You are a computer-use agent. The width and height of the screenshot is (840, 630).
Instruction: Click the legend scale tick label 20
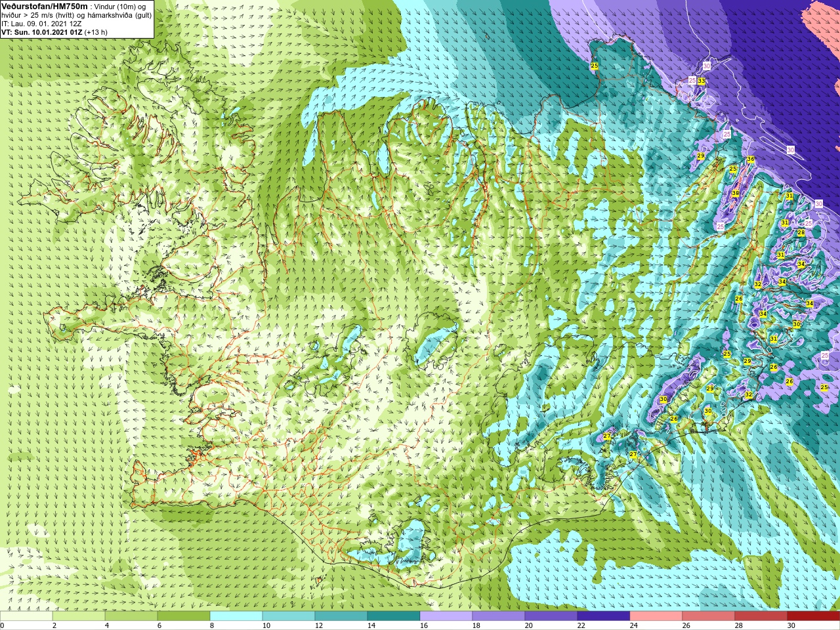coord(529,625)
